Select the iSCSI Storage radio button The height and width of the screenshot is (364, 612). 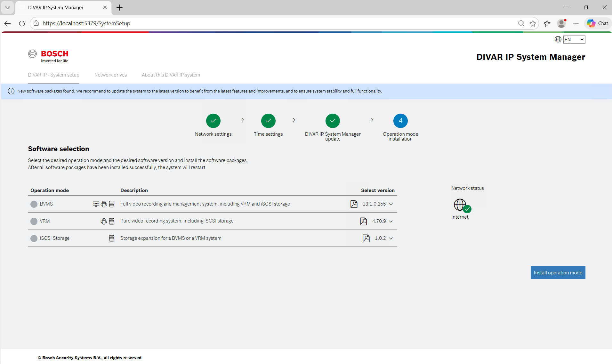point(34,238)
